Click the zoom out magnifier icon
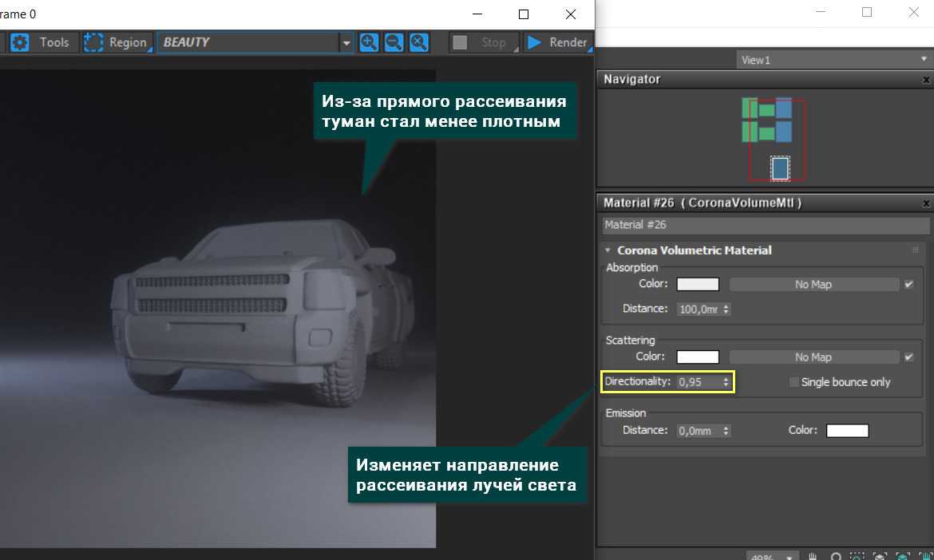Image resolution: width=934 pixels, height=560 pixels. click(x=394, y=42)
